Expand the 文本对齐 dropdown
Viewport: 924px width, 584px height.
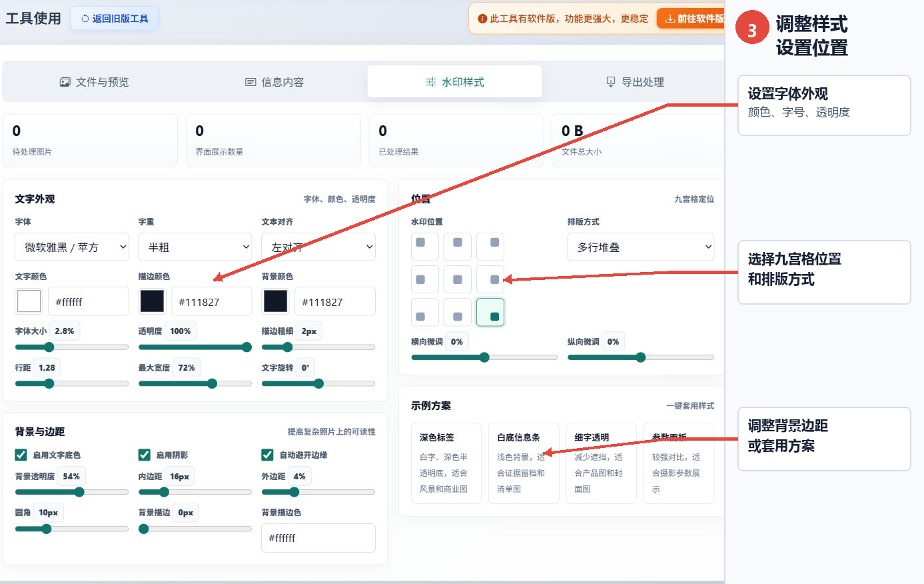[318, 247]
